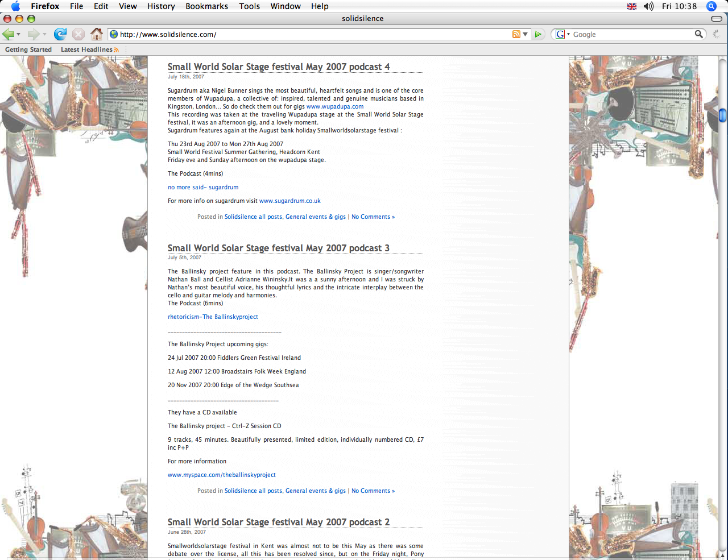Click the RSS feed icon in address bar
Viewport: 728px width, 560px height.
516,34
